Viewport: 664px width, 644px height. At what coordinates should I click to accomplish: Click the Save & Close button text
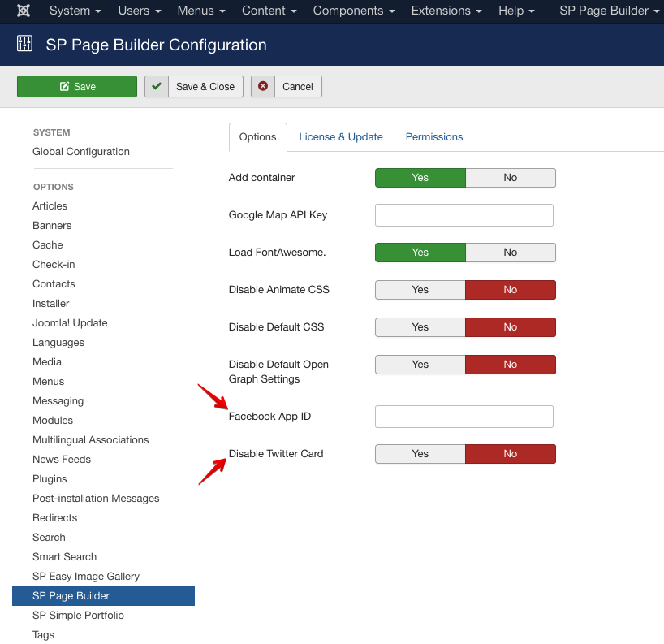pos(205,86)
